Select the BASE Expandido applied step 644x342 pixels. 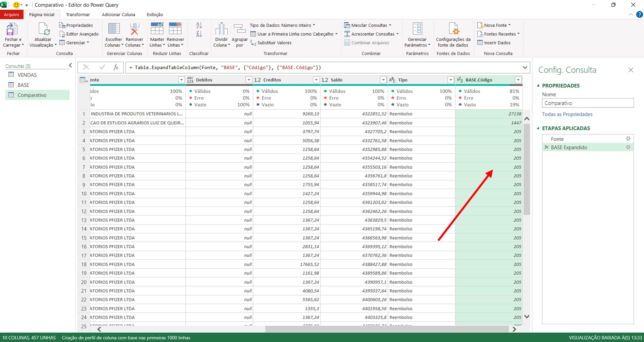pyautogui.click(x=588, y=147)
